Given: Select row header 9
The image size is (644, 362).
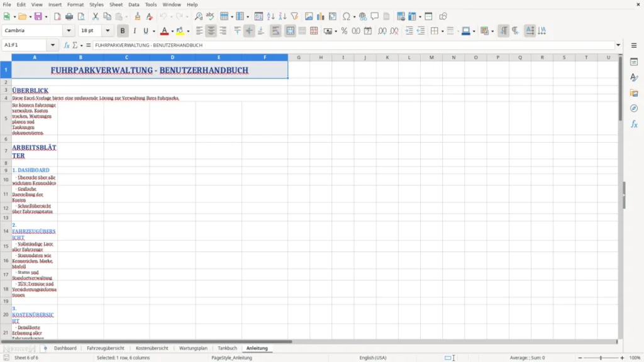Looking at the screenshot, I should point(6,170).
